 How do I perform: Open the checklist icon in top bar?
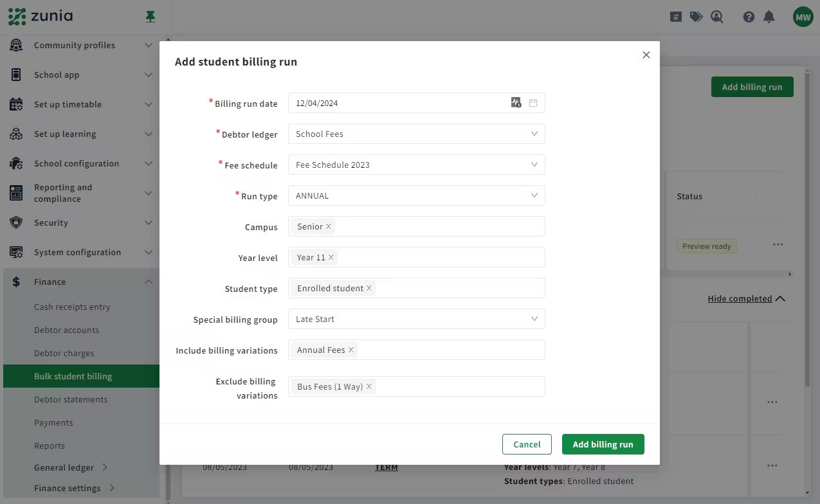coord(675,17)
